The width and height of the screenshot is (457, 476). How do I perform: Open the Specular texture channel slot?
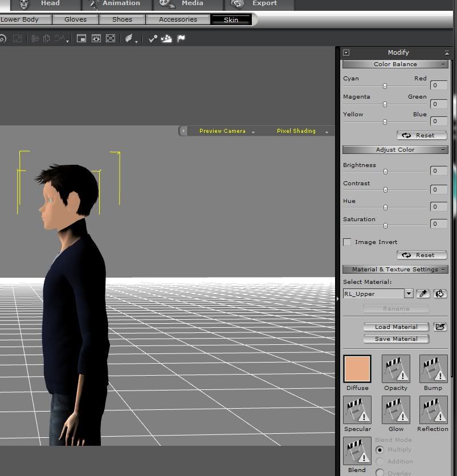pyautogui.click(x=357, y=410)
